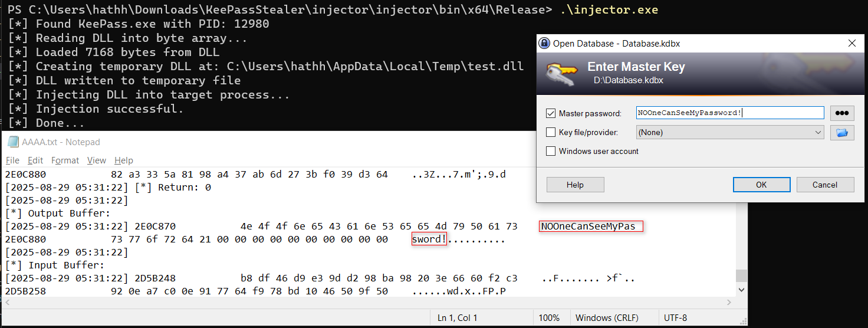Screen dimensions: 868x328
Task: Click the '[*] Done...' line in the terminal
Action: point(46,123)
